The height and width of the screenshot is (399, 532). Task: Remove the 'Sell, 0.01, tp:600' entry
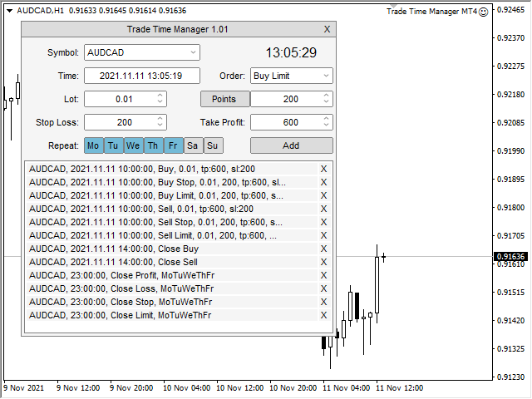323,209
